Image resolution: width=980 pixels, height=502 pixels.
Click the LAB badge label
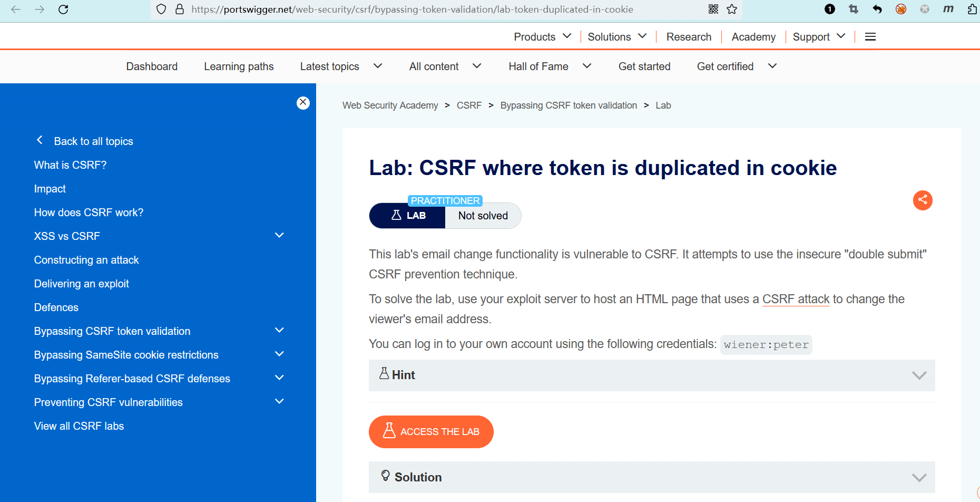(x=407, y=216)
